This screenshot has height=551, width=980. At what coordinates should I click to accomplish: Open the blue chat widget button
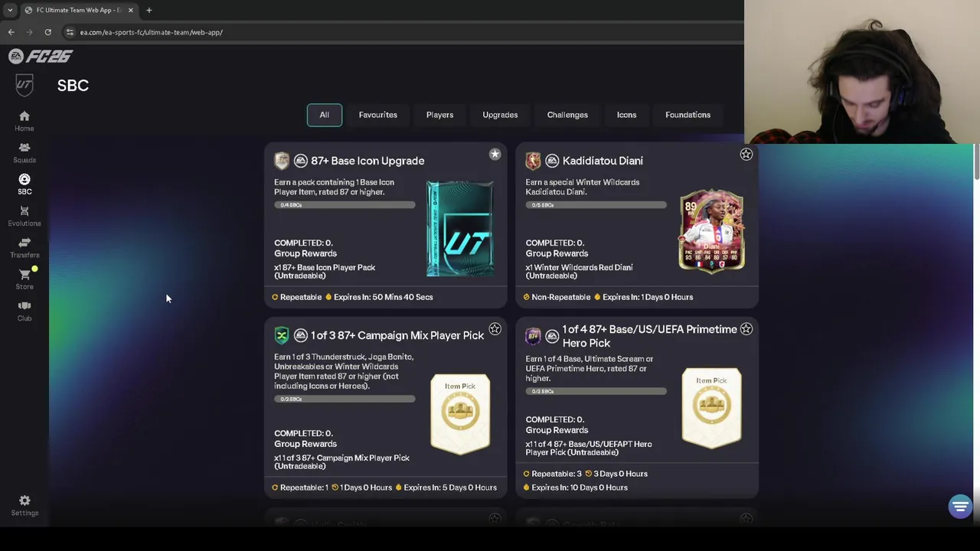point(960,507)
